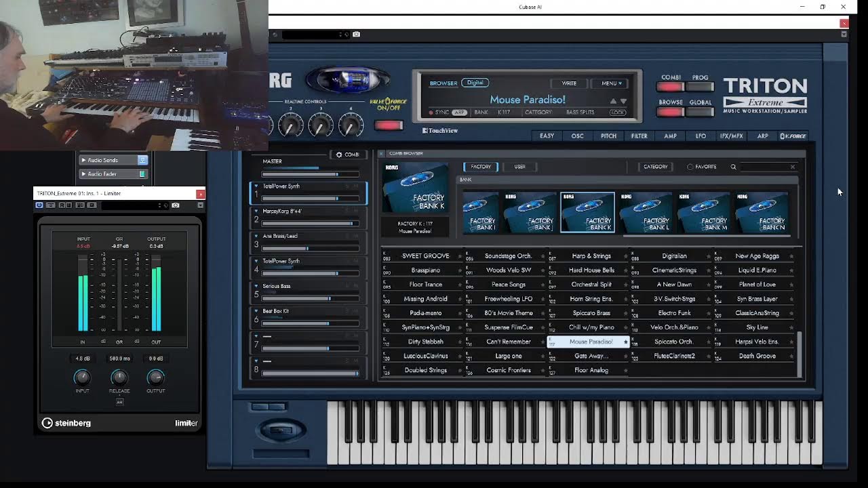Viewport: 868px width, 488px height.
Task: Open the EASY tab
Action: (x=547, y=136)
